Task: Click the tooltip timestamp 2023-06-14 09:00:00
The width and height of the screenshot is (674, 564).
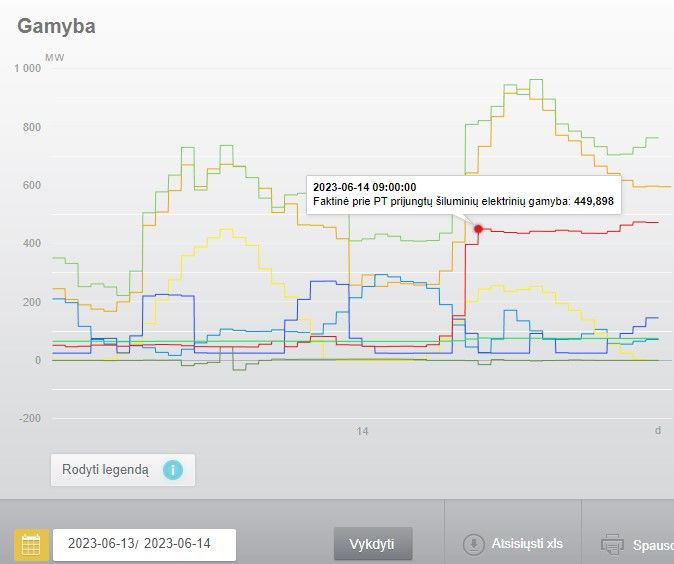Action: point(364,187)
